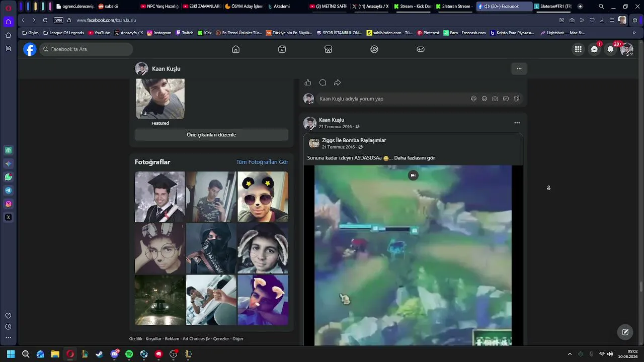Open the emoji picker in the comment box
Image resolution: width=644 pixels, height=362 pixels.
click(x=485, y=99)
